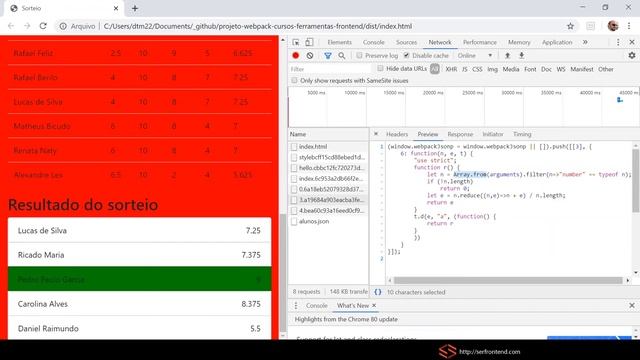The height and width of the screenshot is (360, 640).
Task: Uncheck Disable cache
Action: 406,56
